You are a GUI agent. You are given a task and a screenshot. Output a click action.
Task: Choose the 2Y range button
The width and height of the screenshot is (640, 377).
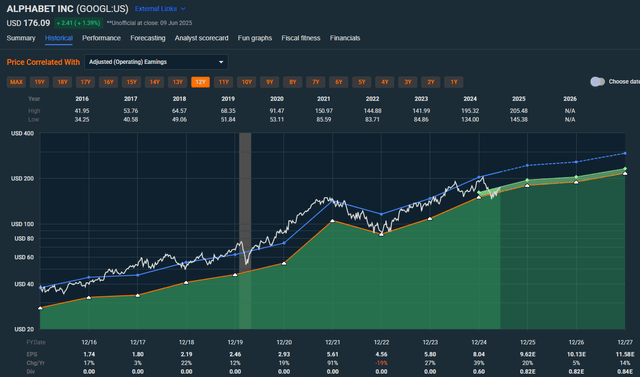431,82
